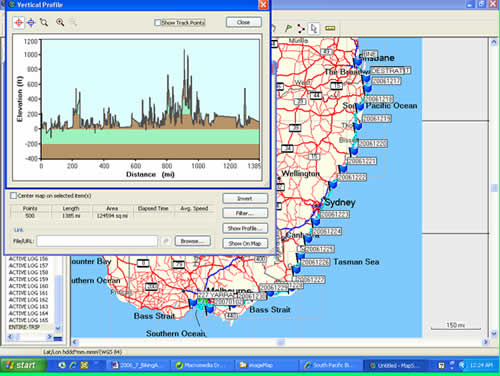500x376 pixels.
Task: Click the Invert button
Action: click(245, 198)
